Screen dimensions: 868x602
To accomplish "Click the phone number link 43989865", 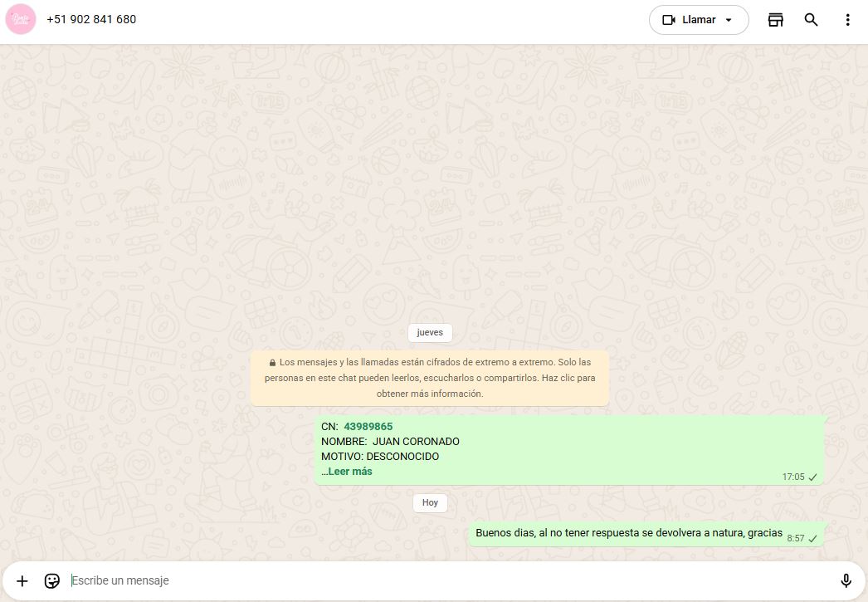I will click(368, 427).
